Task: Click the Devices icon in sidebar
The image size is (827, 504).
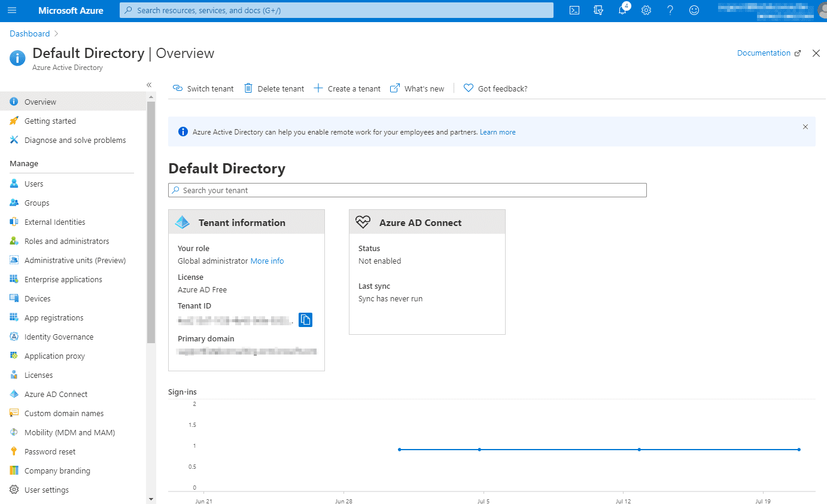Action: (x=14, y=298)
